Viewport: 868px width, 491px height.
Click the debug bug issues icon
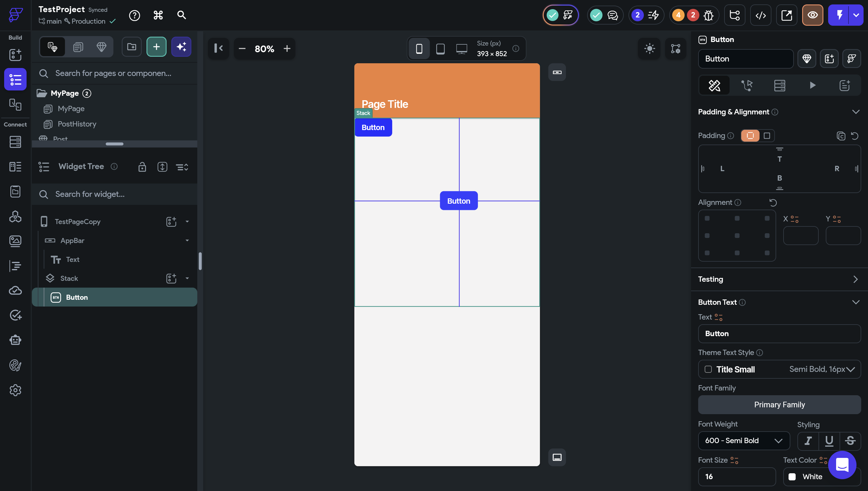[x=708, y=15]
